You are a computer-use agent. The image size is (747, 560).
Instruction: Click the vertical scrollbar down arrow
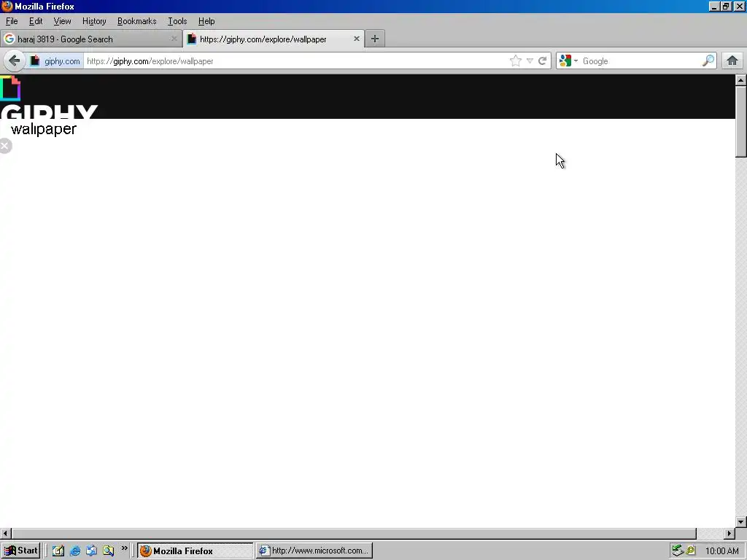741,522
